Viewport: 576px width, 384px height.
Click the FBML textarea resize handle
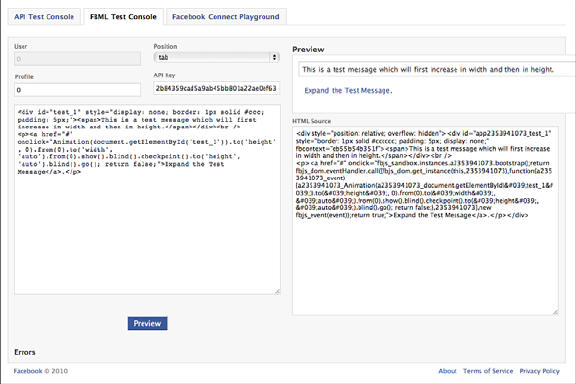(277, 291)
